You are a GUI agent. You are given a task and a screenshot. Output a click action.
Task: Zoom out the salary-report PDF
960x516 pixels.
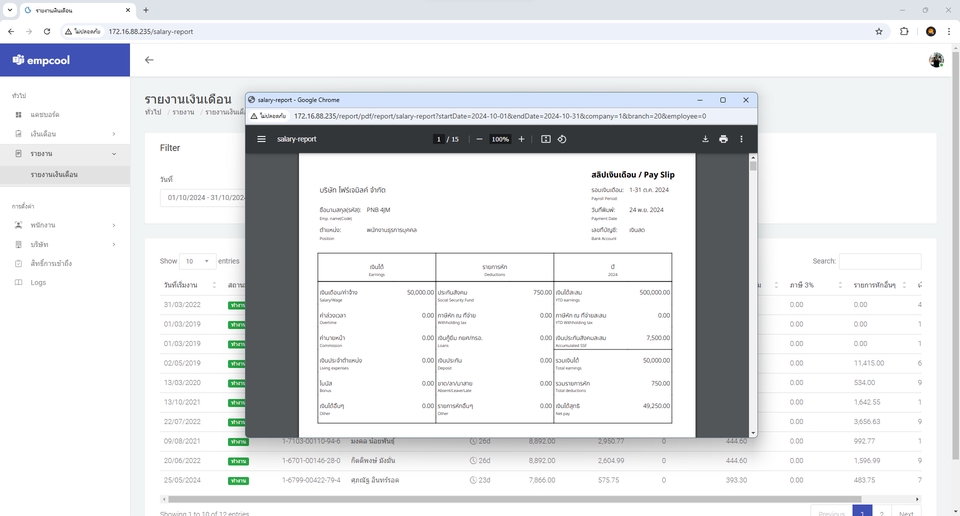(479, 139)
